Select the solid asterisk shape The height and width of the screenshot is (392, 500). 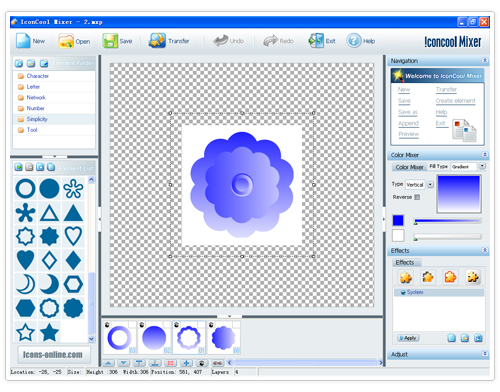click(x=25, y=213)
